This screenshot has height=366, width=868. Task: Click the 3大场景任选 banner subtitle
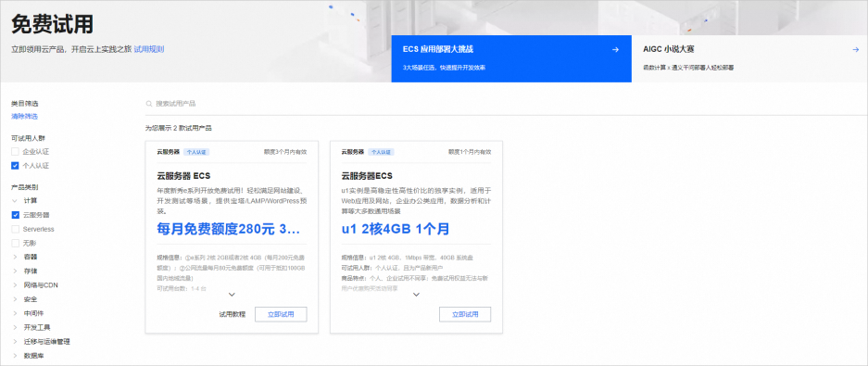[444, 68]
